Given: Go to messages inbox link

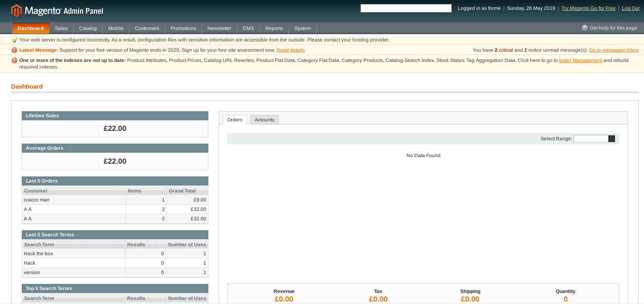Looking at the screenshot, I should pyautogui.click(x=614, y=50).
